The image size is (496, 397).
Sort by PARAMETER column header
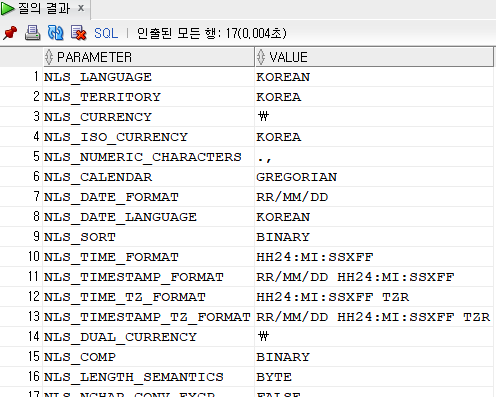click(x=149, y=57)
